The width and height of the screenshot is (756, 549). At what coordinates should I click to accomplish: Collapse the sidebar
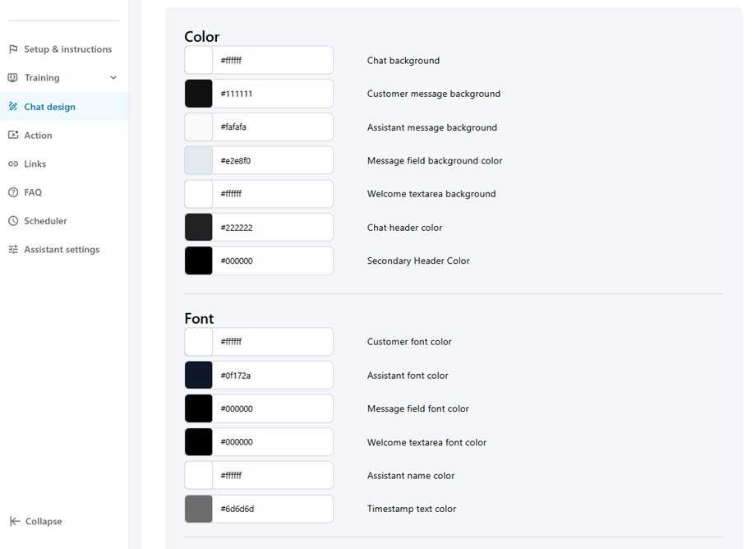click(x=35, y=521)
